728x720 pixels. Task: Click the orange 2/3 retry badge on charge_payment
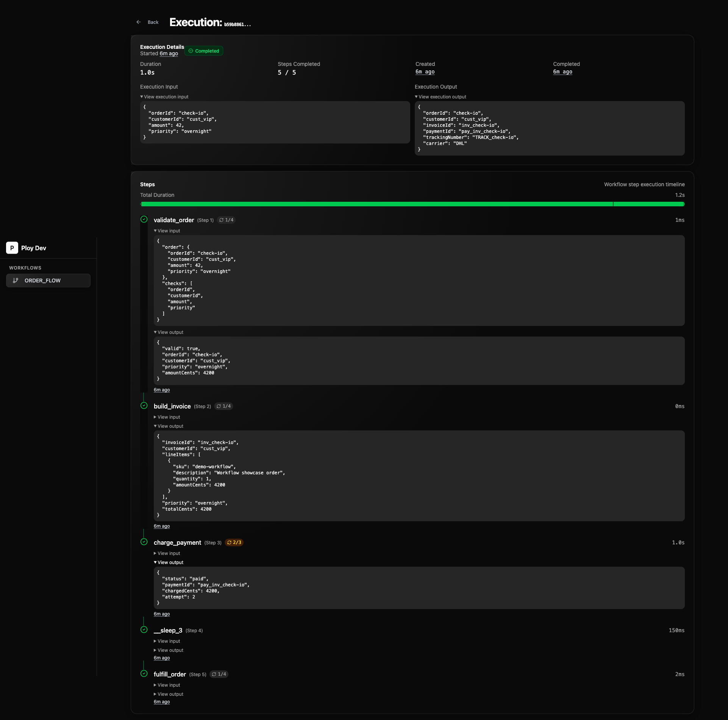234,542
